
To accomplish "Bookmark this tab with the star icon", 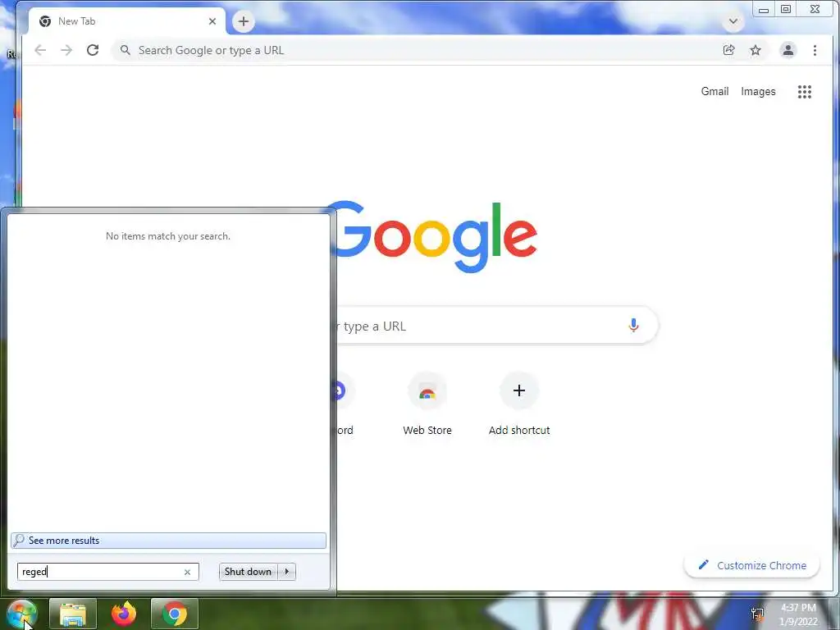I will [756, 50].
